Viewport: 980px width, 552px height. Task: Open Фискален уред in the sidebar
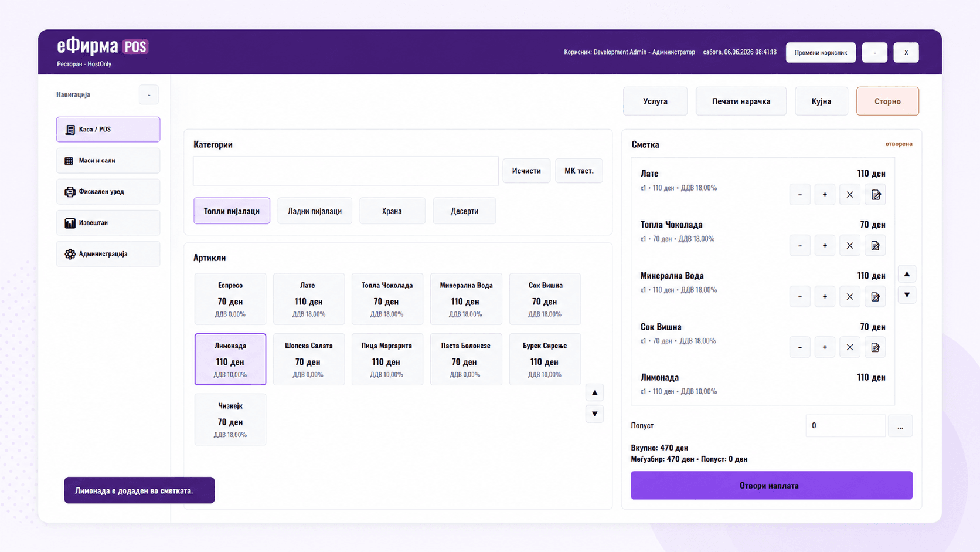click(108, 191)
